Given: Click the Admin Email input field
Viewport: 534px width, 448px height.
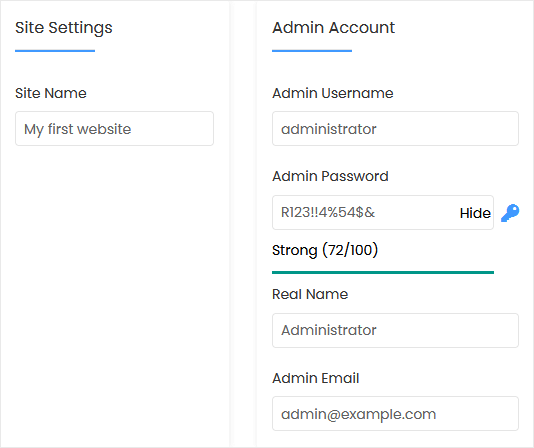Looking at the screenshot, I should point(395,414).
